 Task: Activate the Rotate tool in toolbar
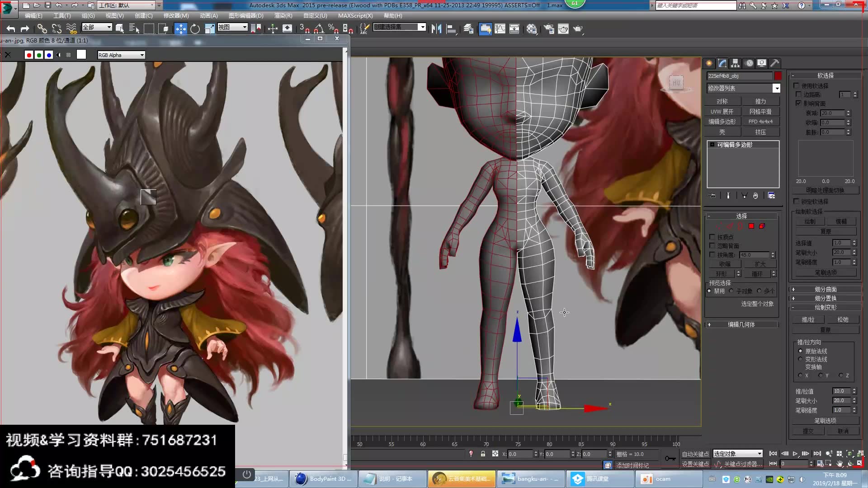[x=195, y=28]
